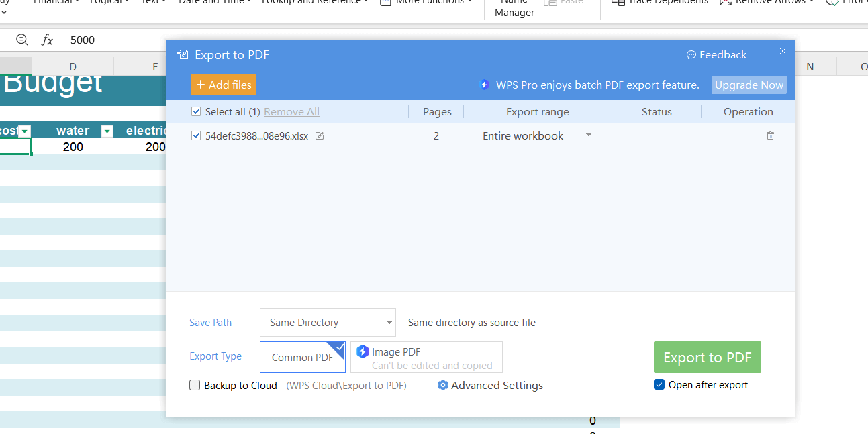Uncheck the 54defc3988...08e96.xlsx file checkbox
Image resolution: width=868 pixels, height=434 pixels.
(196, 135)
